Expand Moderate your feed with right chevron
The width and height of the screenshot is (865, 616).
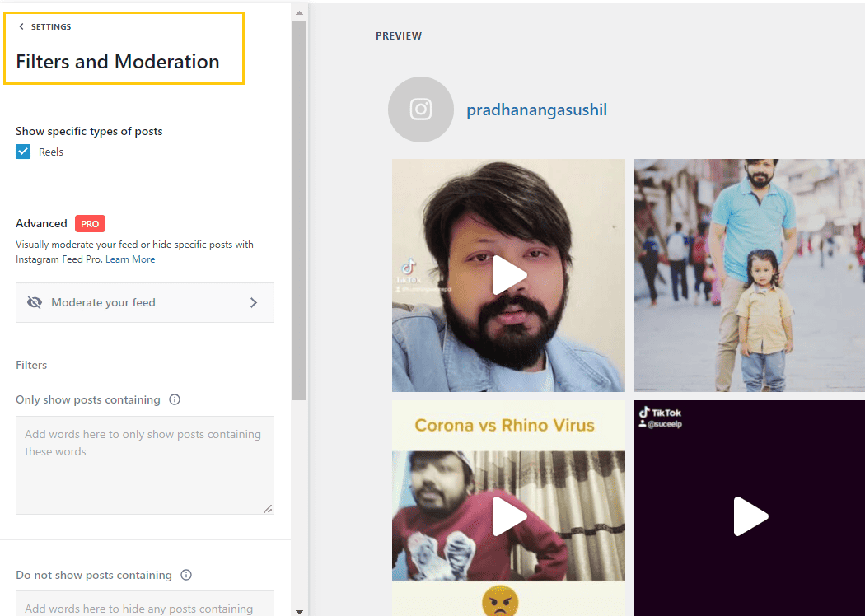254,302
